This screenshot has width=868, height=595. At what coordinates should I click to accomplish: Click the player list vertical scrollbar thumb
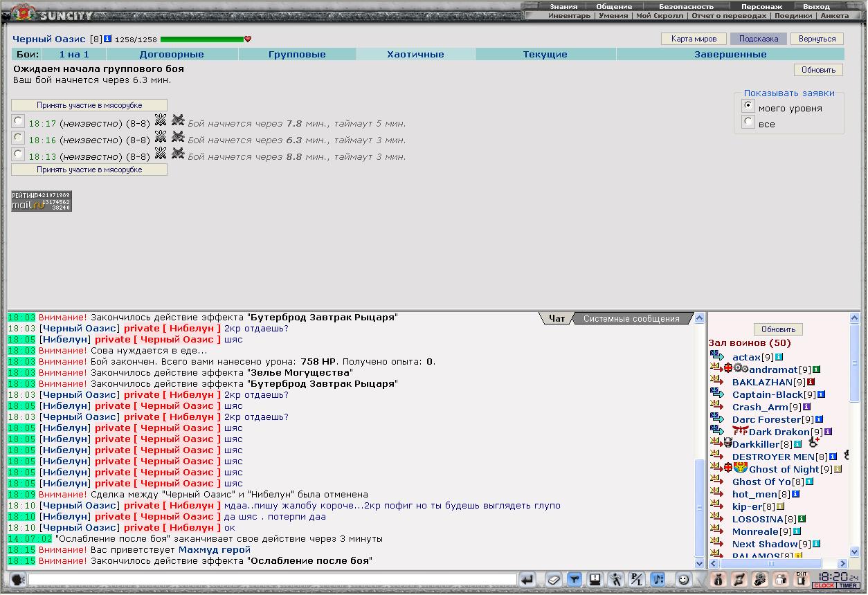856,362
